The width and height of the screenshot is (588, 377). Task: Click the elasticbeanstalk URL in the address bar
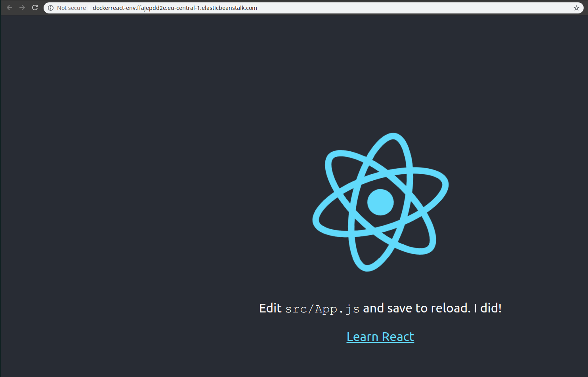(x=175, y=8)
